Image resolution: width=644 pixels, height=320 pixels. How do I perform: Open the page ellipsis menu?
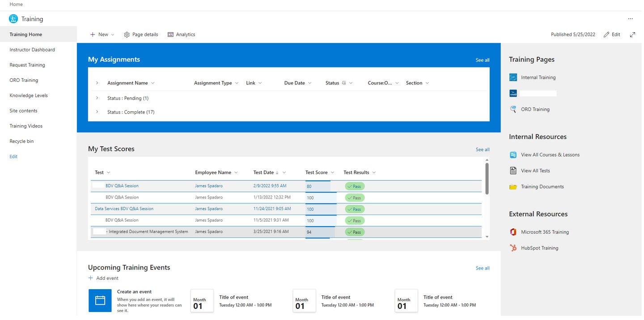[631, 19]
